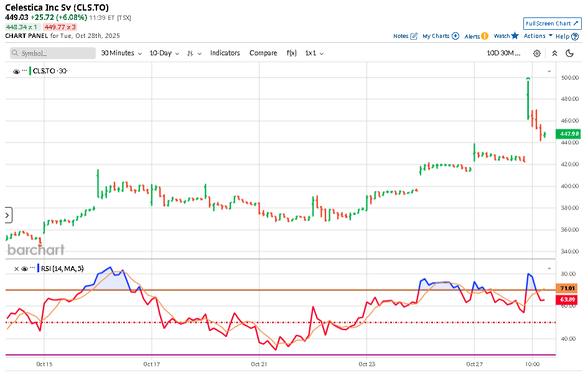
Task: Expand the 10-Day period dropdown
Action: (164, 53)
